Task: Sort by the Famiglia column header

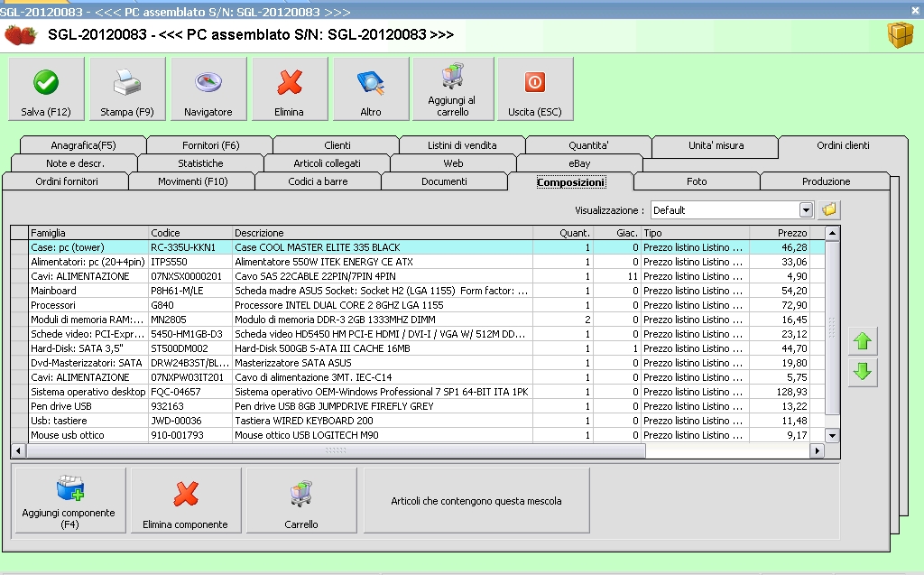Action: (88, 233)
